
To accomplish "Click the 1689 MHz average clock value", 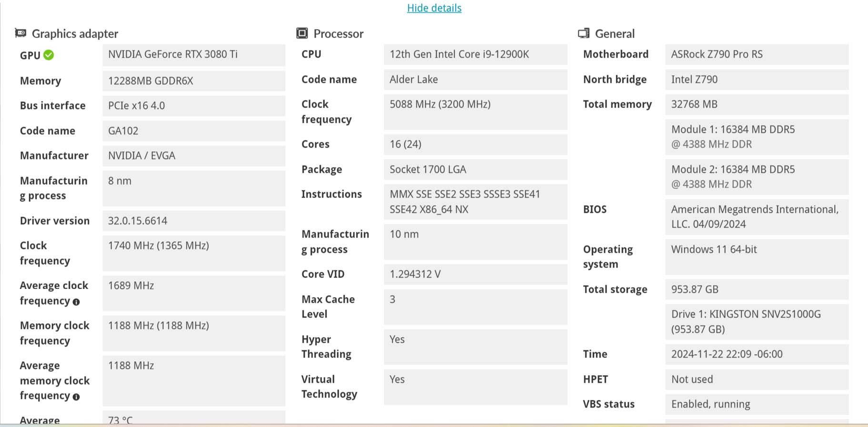I will coord(194,293).
